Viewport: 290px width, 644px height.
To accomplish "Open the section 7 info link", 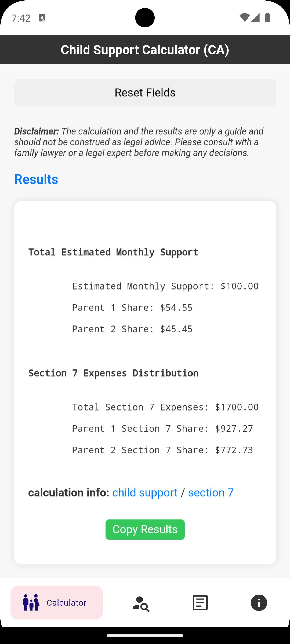I will 211,492.
